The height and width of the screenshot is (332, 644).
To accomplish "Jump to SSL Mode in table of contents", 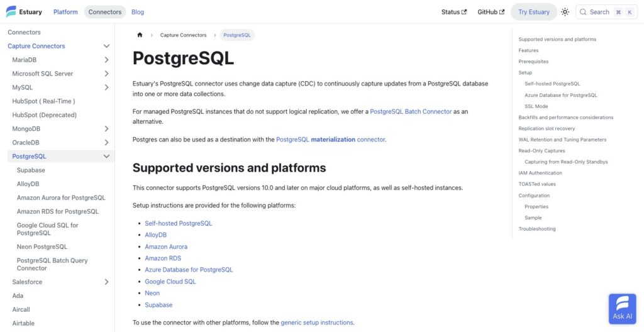I will click(536, 106).
